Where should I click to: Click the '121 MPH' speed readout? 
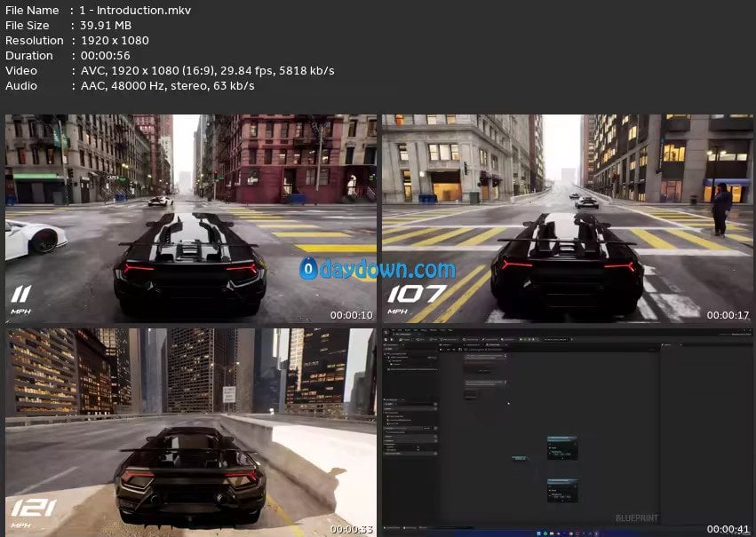tap(33, 513)
